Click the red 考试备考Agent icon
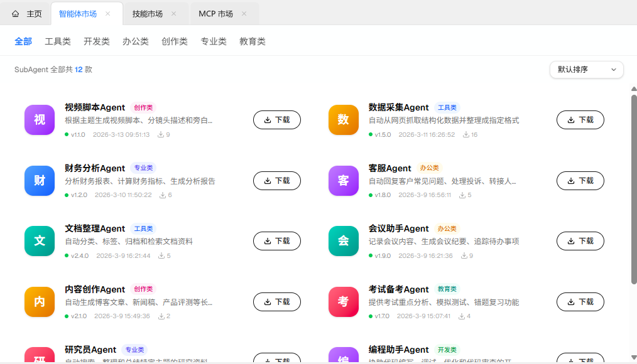This screenshot has width=637, height=364. (x=343, y=302)
